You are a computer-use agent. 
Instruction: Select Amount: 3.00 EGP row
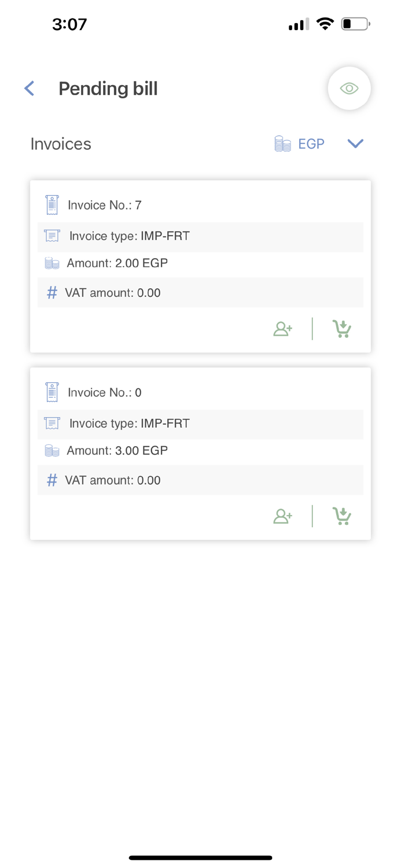pyautogui.click(x=117, y=451)
